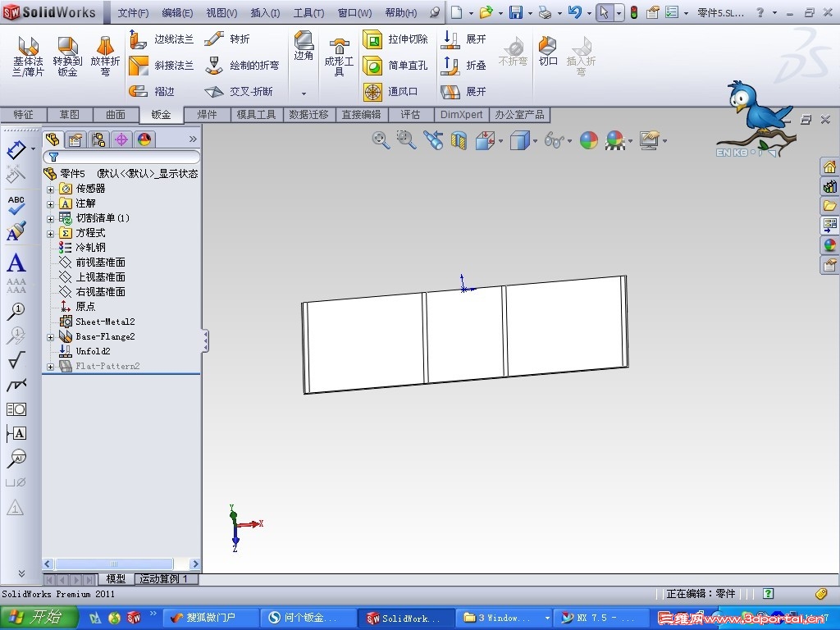840x630 pixels.
Task: Click the Rebuild traffic light icon
Action: (x=634, y=13)
